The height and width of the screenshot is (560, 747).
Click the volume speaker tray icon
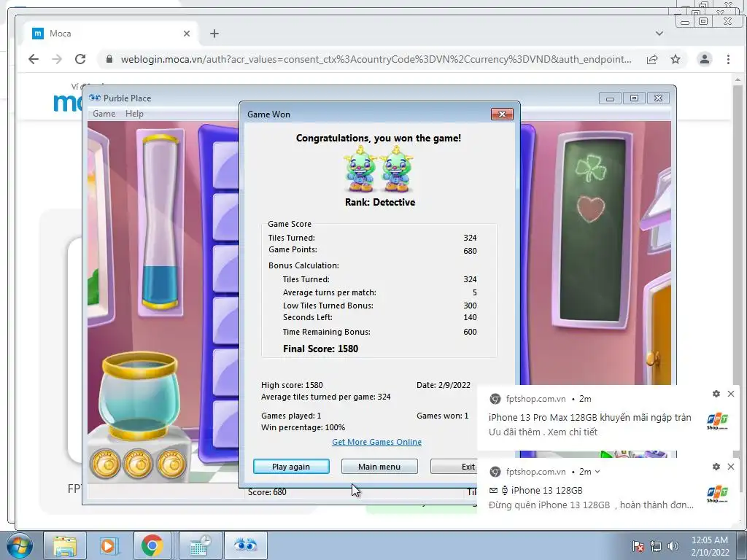(x=673, y=546)
